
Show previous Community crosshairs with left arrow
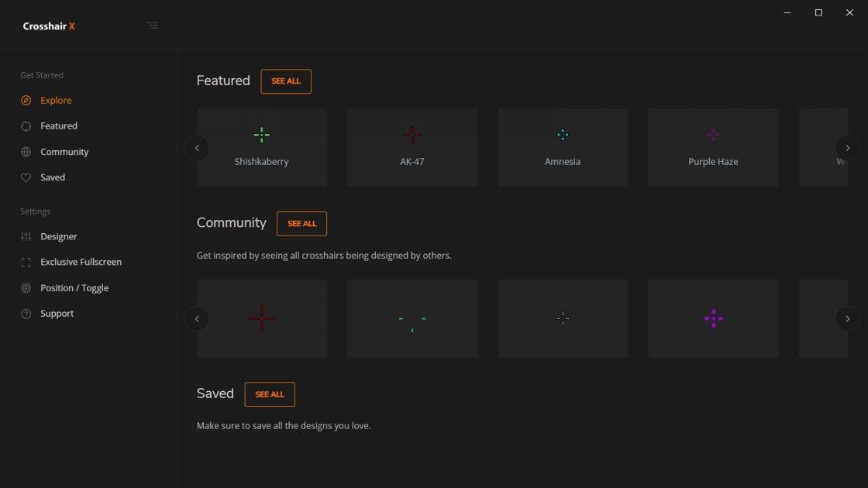197,318
